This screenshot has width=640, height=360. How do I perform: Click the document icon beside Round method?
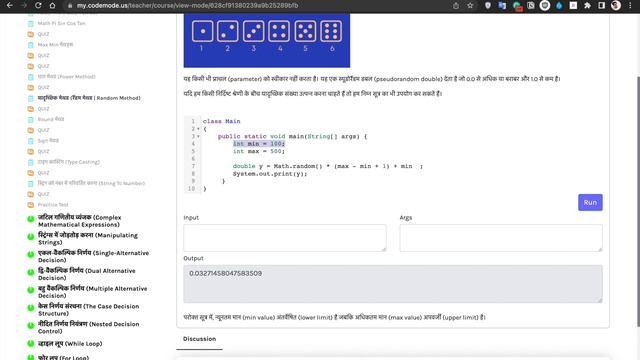pos(31,120)
